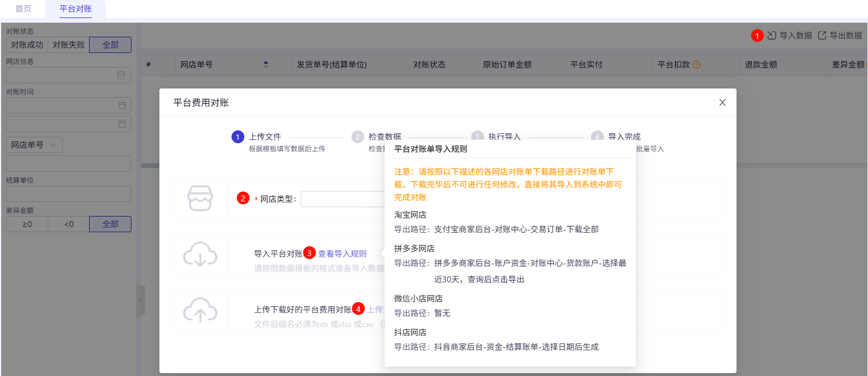Expand the 网店单号 search type dropdown
This screenshot has width=868, height=376.
coord(34,145)
